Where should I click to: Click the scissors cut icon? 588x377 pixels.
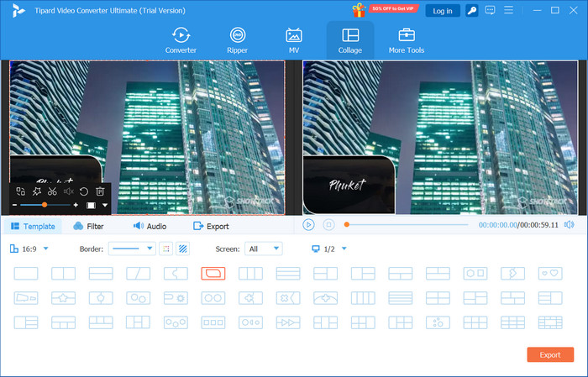[x=52, y=191]
